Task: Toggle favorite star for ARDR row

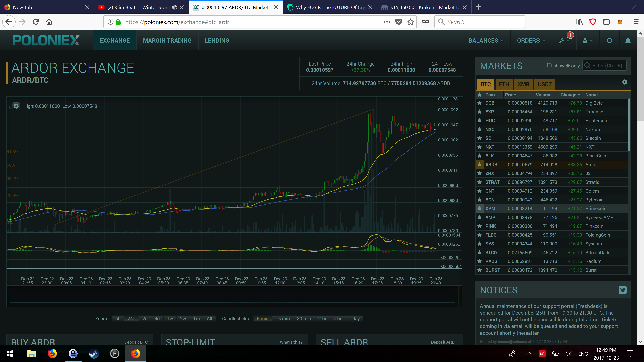Action: tap(479, 165)
